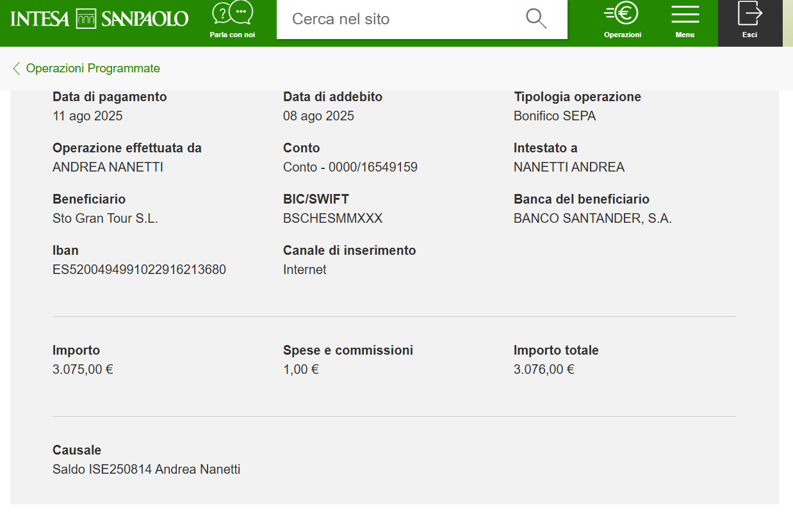Open the hamburger Menu icon
This screenshot has width=793, height=532.
click(685, 14)
